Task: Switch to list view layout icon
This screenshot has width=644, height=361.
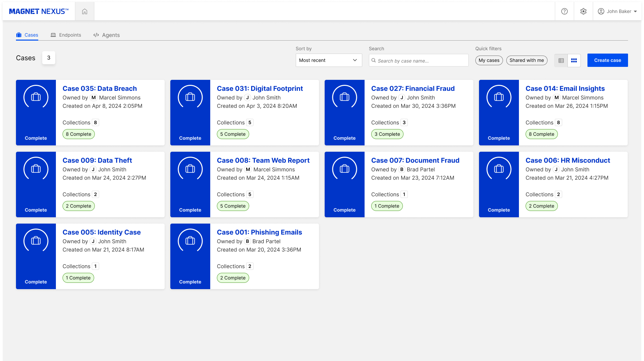Action: (x=561, y=61)
